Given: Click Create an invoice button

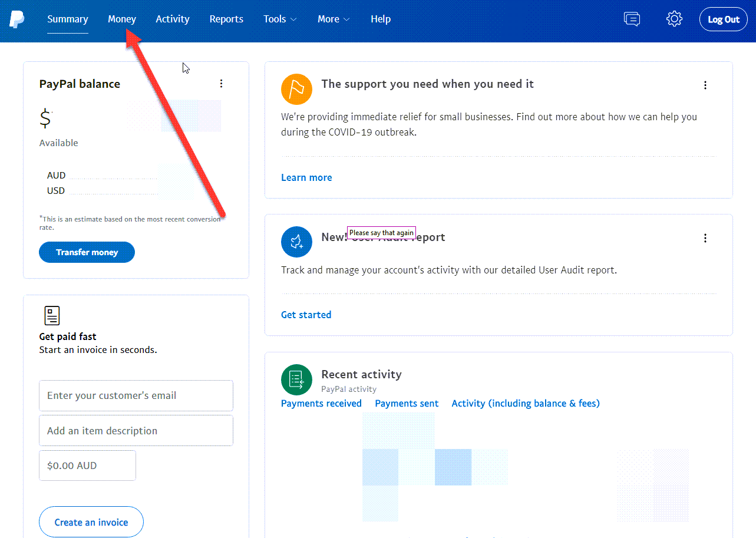Looking at the screenshot, I should 91,522.
